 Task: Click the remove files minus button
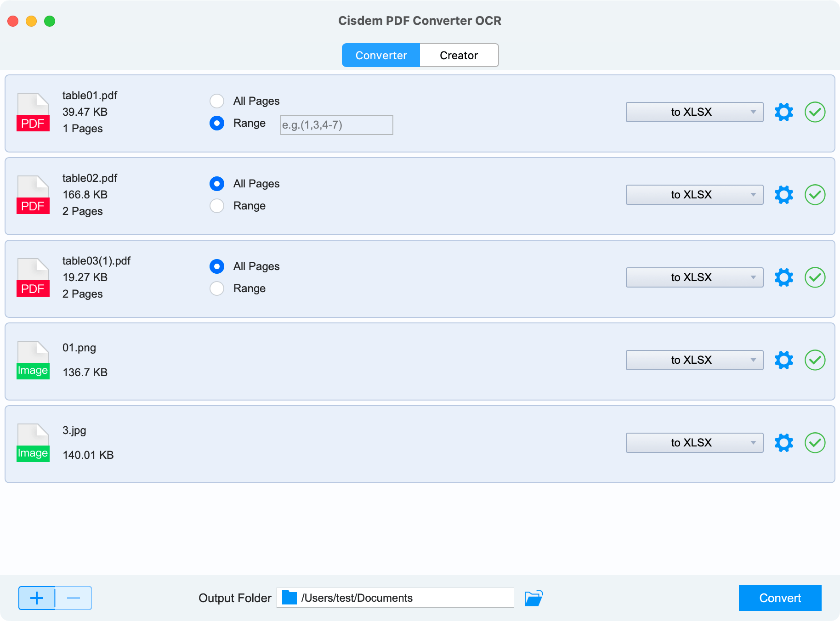pos(74,598)
